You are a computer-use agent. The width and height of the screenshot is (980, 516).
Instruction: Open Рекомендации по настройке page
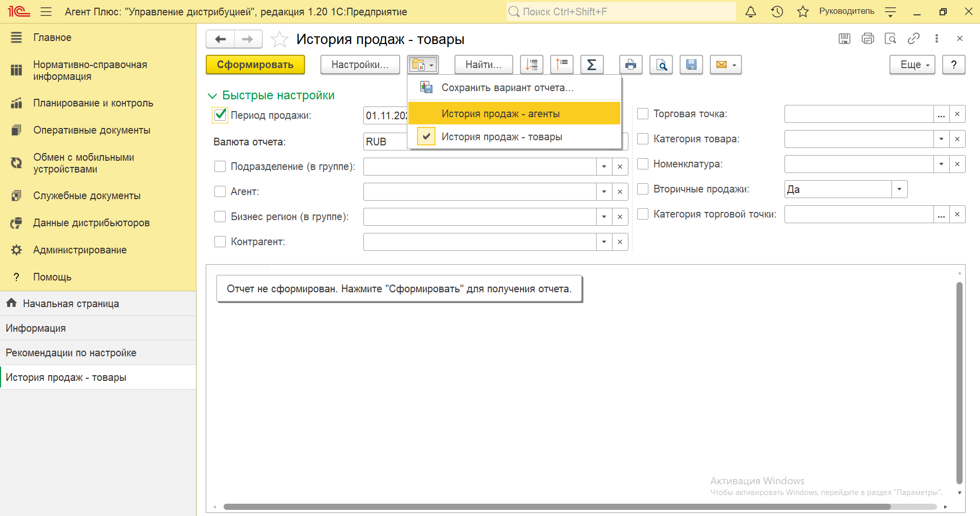(x=98, y=353)
